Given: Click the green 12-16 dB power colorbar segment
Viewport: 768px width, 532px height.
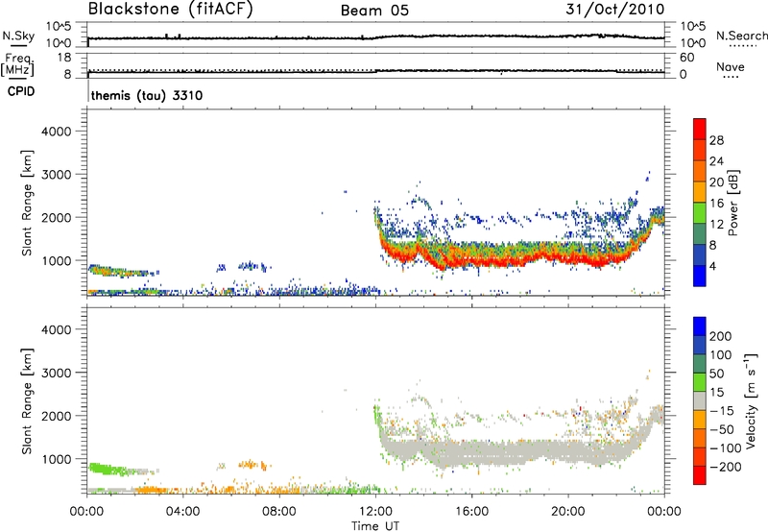Looking at the screenshot, I should coord(700,213).
